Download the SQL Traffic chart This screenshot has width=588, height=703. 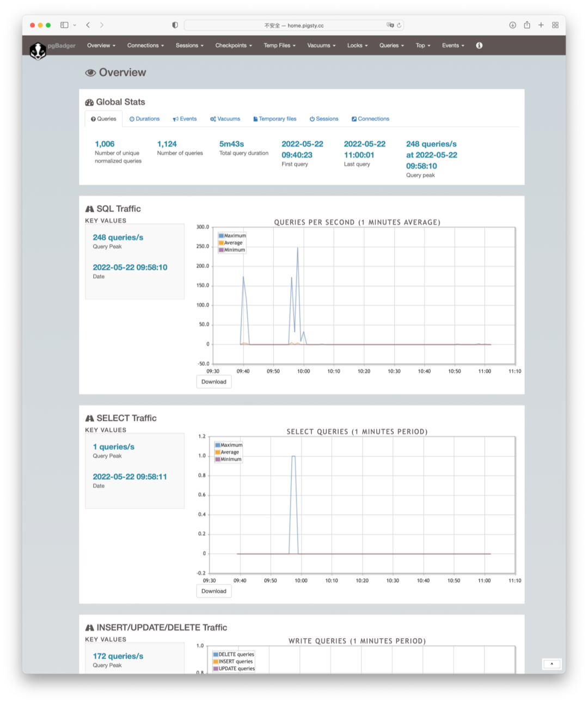(213, 382)
